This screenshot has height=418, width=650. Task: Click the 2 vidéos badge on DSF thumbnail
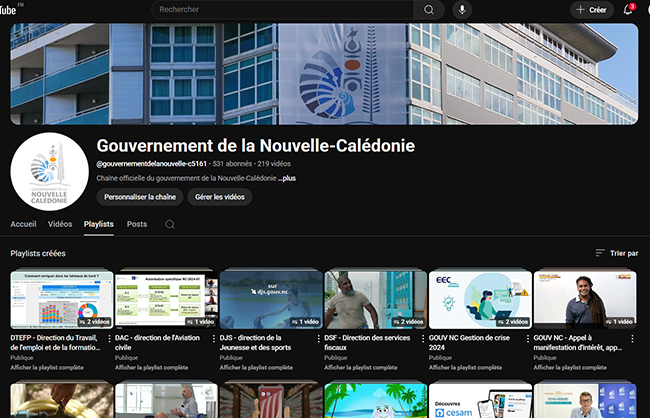(408, 322)
